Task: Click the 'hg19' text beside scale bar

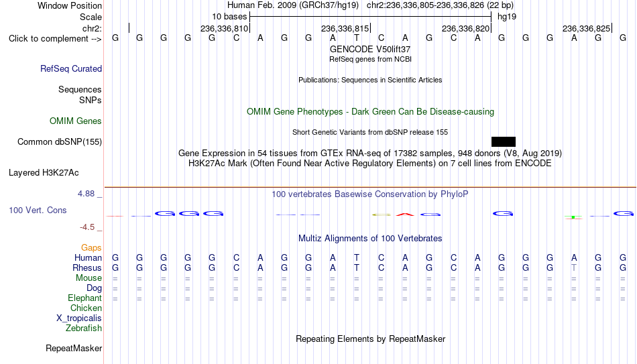Action: click(507, 17)
